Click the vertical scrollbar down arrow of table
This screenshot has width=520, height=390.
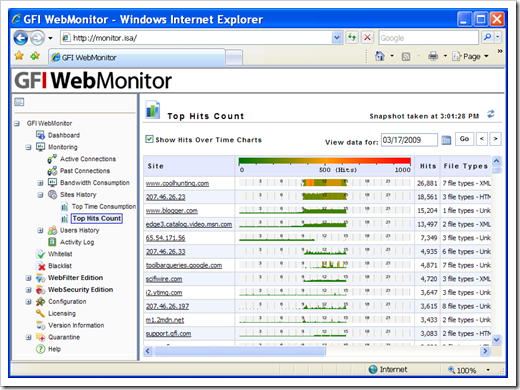497,340
